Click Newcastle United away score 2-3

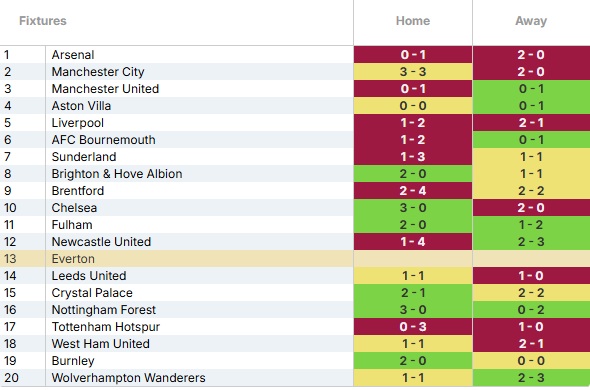click(531, 242)
